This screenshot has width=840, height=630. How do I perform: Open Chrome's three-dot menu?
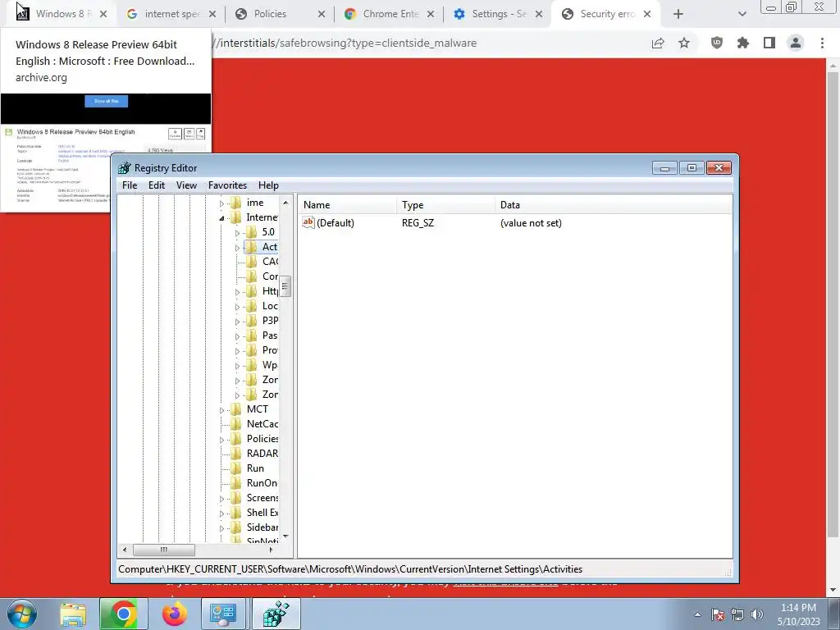(822, 43)
